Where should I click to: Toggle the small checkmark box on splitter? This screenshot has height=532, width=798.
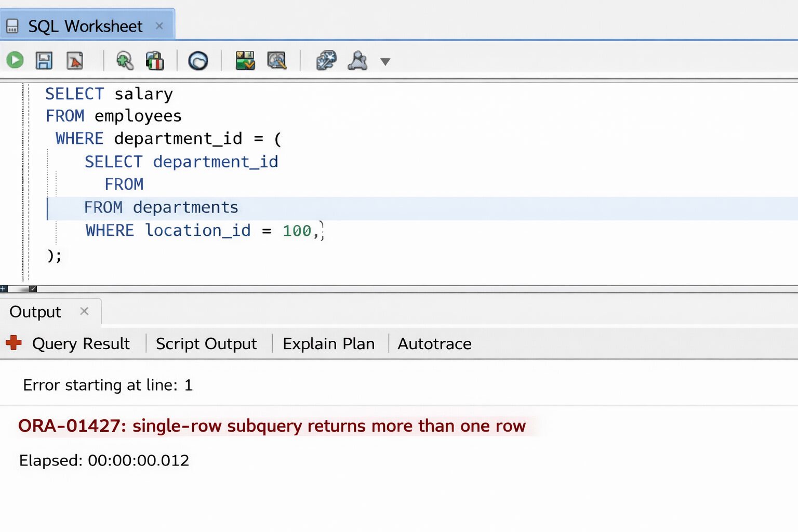(33, 289)
